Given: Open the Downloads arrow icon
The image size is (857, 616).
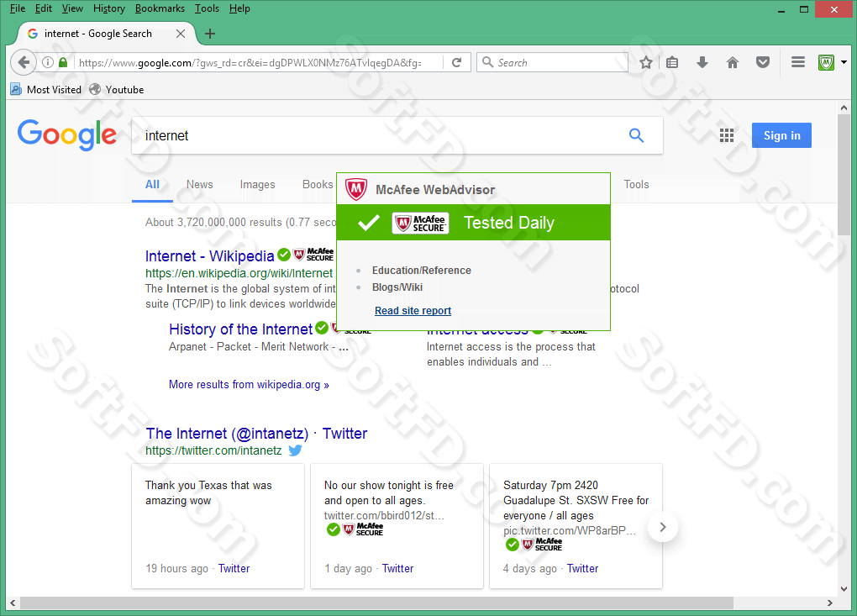Looking at the screenshot, I should [x=702, y=62].
